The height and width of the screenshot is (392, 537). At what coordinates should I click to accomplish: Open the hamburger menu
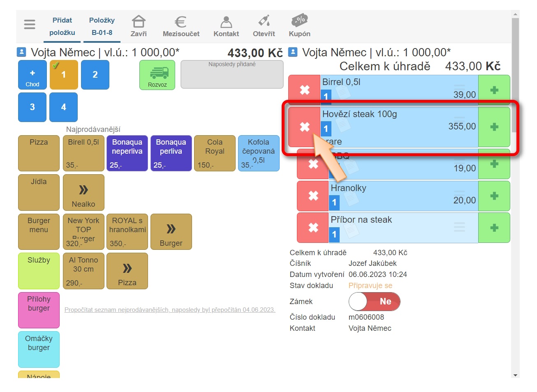30,25
